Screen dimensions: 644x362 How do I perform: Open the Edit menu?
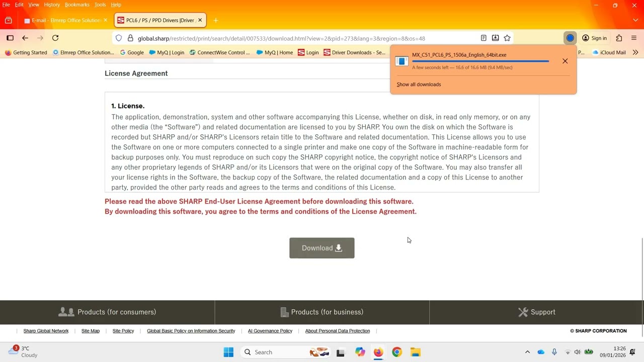(19, 5)
